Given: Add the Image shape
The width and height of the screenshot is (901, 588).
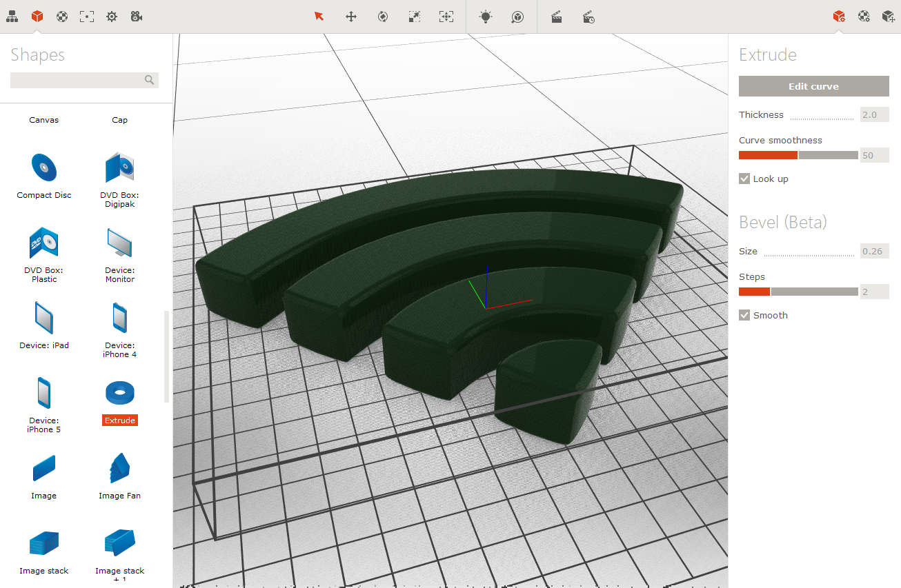Looking at the screenshot, I should click(x=43, y=469).
